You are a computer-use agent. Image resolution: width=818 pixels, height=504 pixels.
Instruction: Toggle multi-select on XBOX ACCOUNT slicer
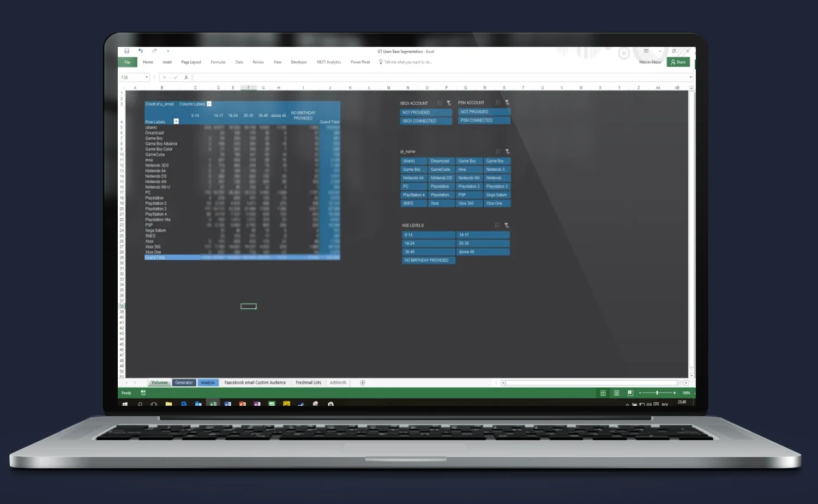(440, 103)
